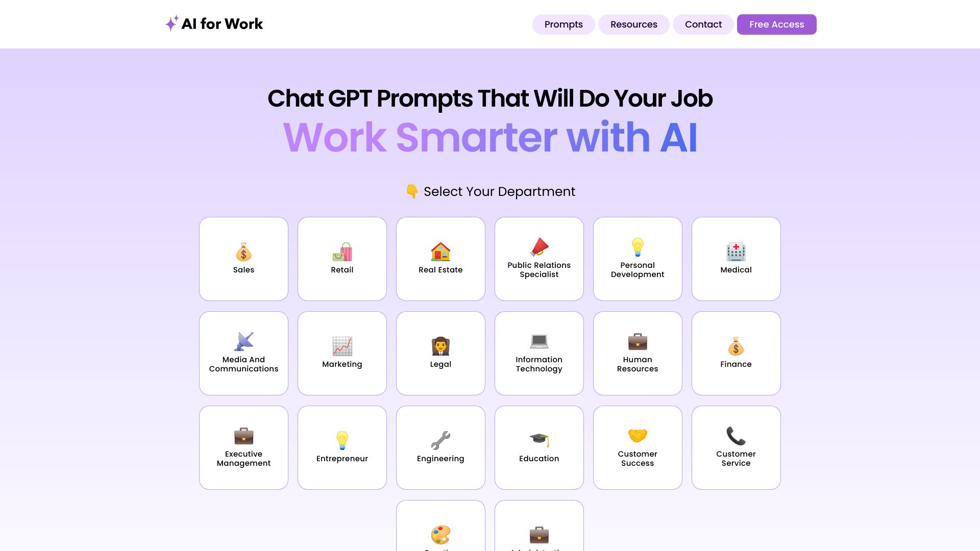Select the Personal Development card
This screenshot has height=551, width=980.
[x=638, y=258]
